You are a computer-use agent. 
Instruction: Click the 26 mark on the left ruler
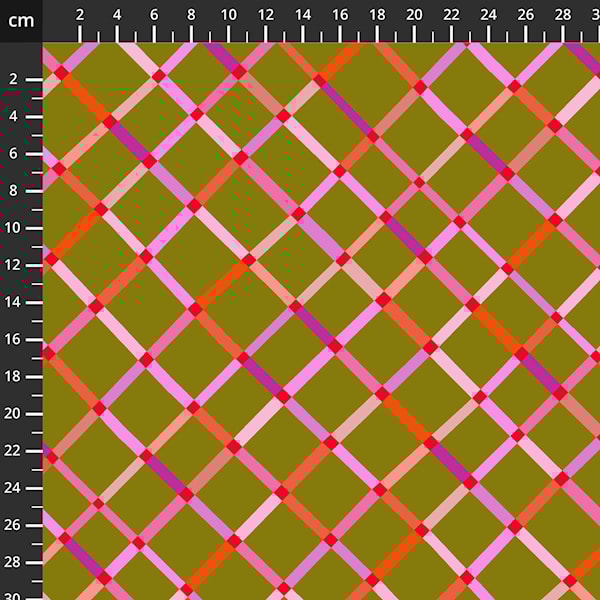coord(16,525)
